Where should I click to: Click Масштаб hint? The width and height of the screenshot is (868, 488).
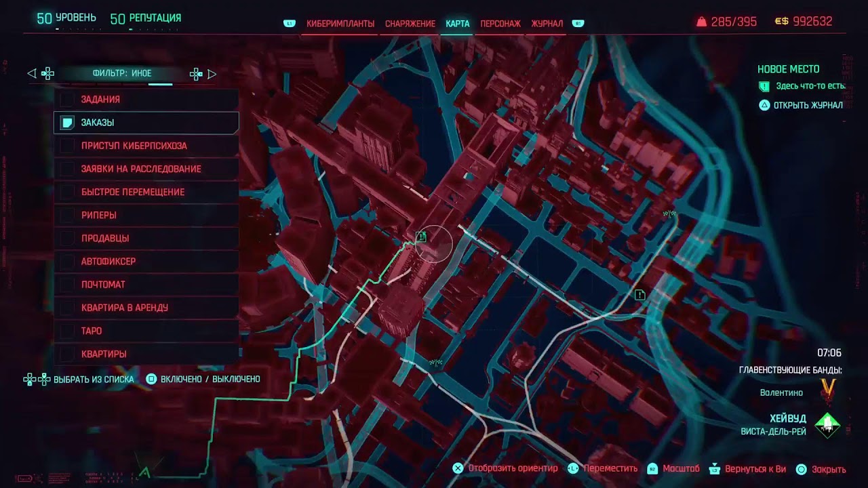pyautogui.click(x=681, y=468)
